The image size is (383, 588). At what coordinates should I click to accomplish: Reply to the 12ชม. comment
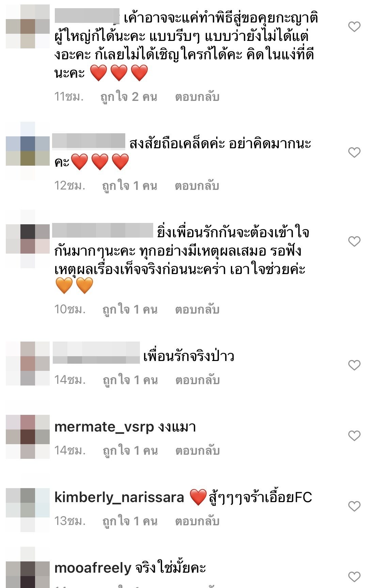click(197, 186)
